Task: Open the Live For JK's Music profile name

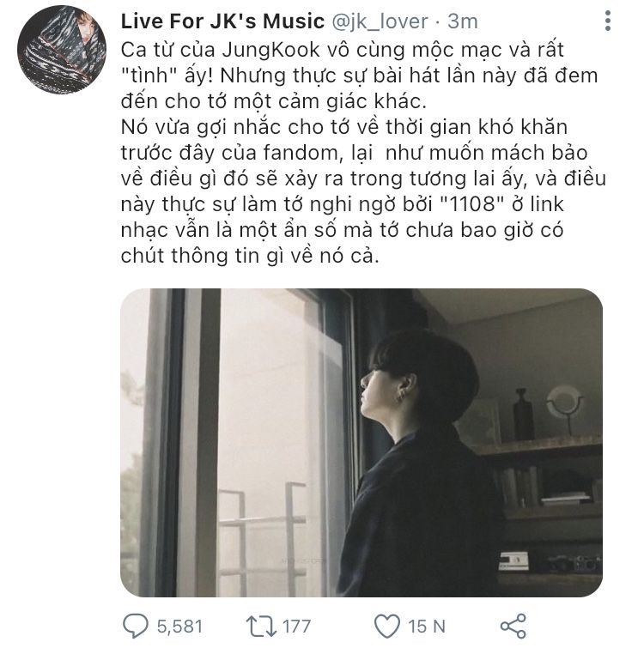Action: tap(222, 21)
